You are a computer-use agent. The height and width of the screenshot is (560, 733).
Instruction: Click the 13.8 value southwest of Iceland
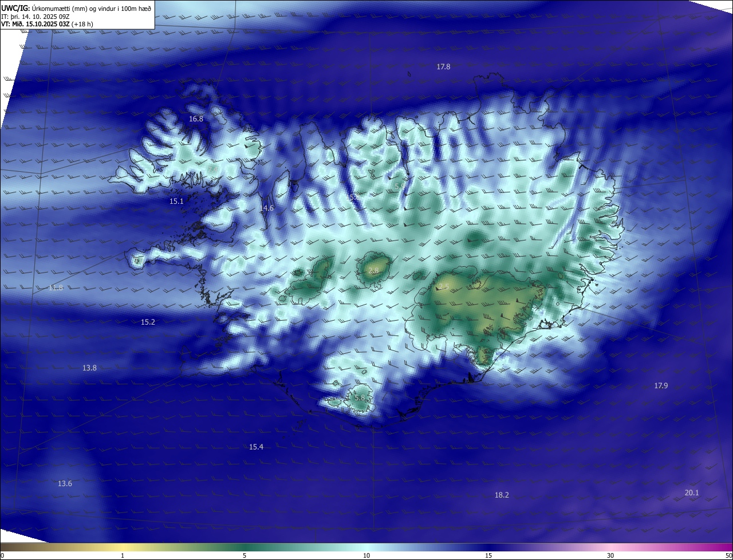89,368
